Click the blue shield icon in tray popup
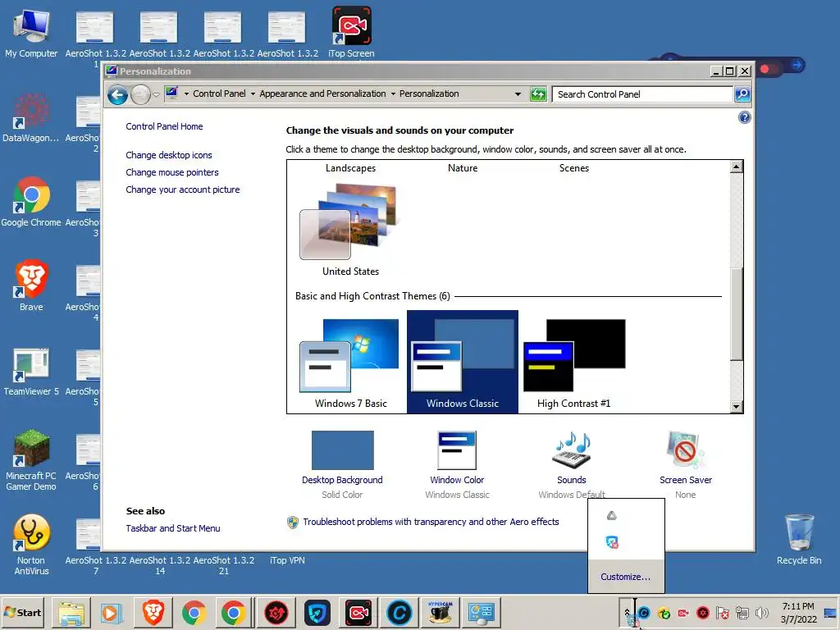Viewport: 840px width, 630px height. point(612,542)
